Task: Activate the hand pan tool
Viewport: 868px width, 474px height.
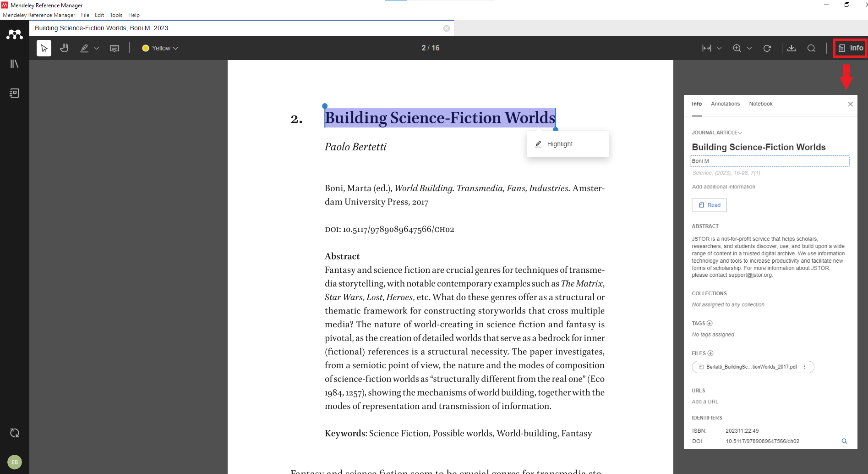Action: pyautogui.click(x=64, y=48)
